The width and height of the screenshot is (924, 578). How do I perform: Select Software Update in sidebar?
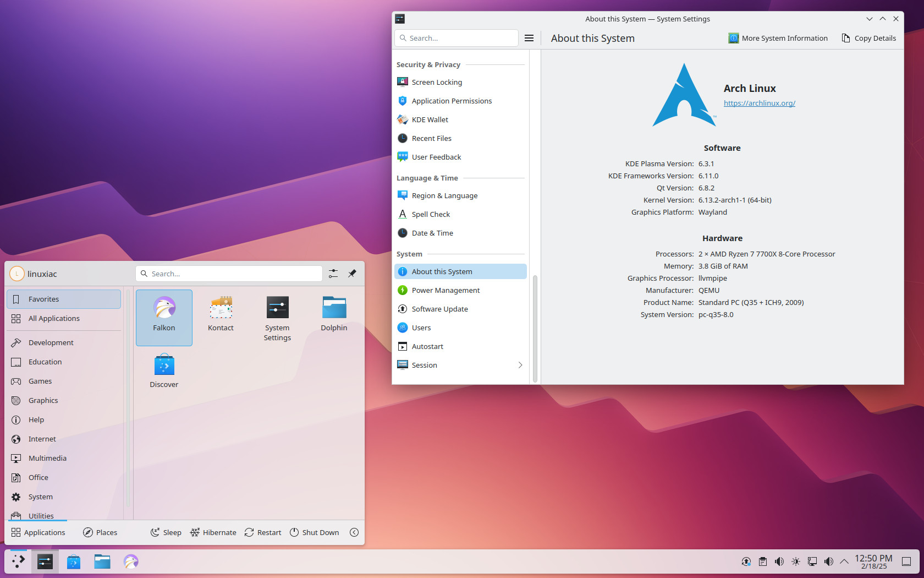point(460,309)
